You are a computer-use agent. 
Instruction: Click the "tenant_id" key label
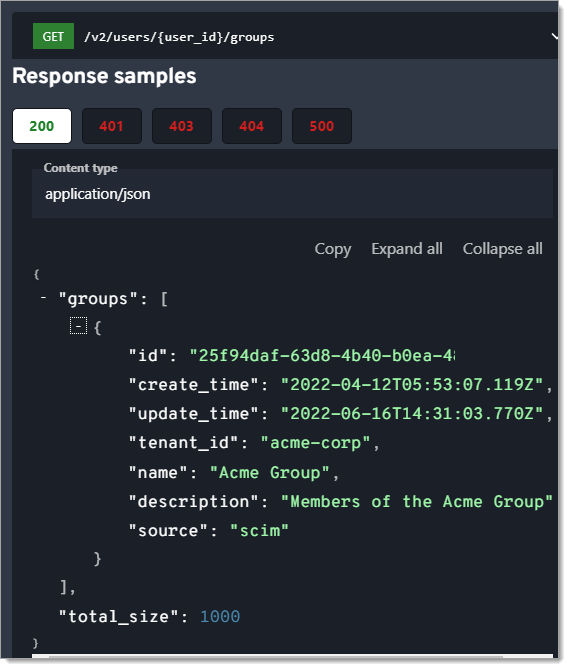coord(184,443)
